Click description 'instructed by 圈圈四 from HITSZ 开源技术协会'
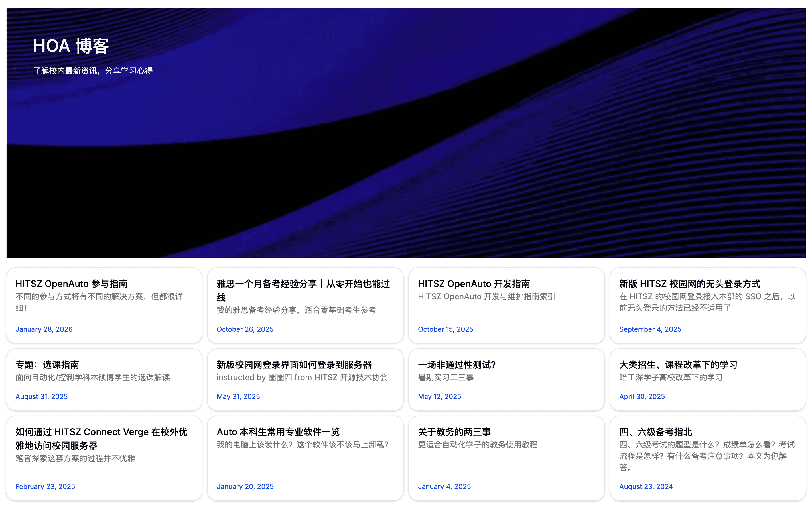Viewport: 812px width, 505px height. click(302, 377)
